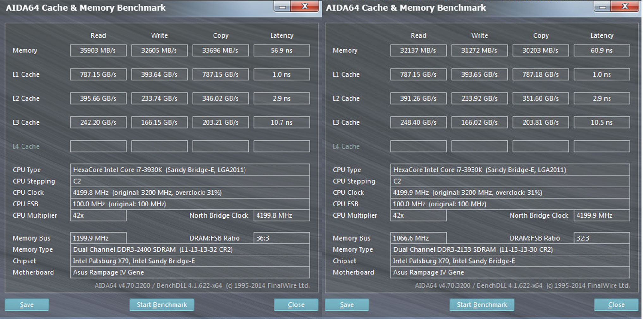Select L2 copy value 351.60 GB/s
Viewport: 644px width, 319px height.
tap(541, 98)
